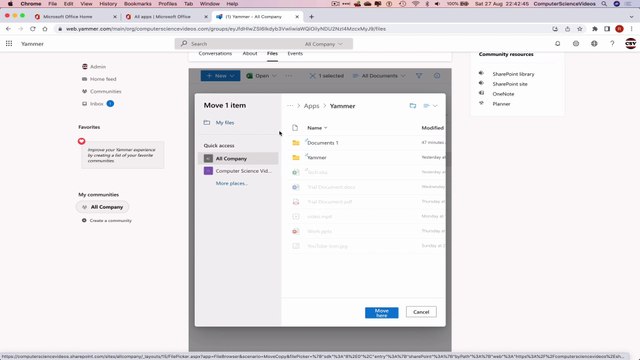Open the Office app launcher grid
Viewport: 640px width, 360px height.
tap(9, 44)
